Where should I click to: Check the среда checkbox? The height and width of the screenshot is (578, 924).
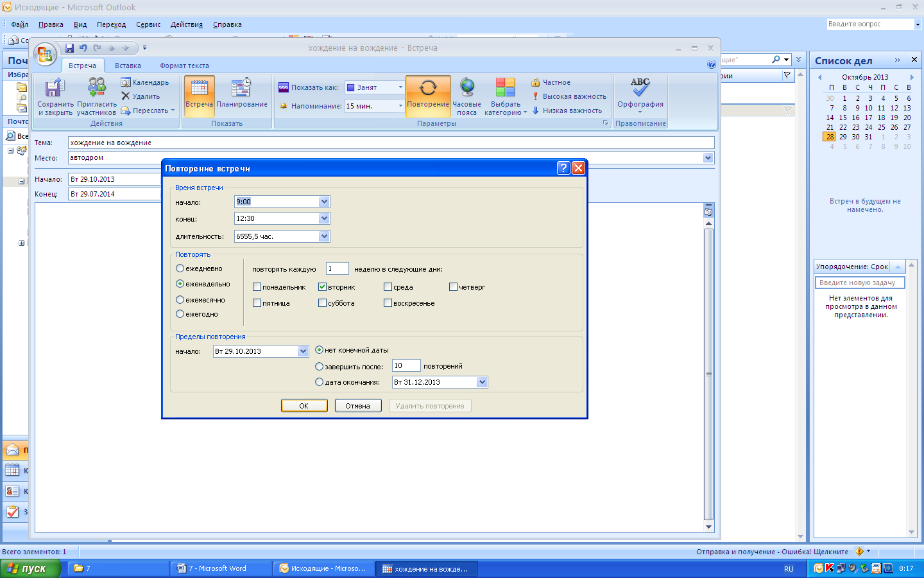388,287
